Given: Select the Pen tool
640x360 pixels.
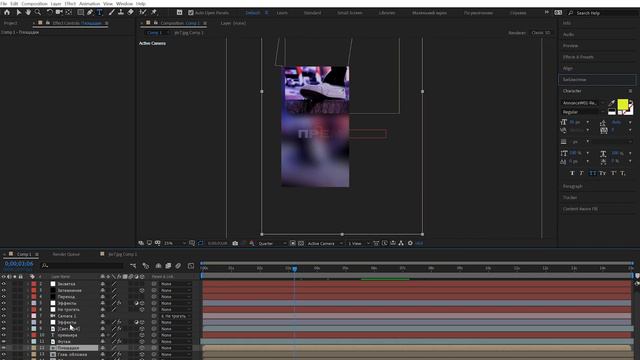Looking at the screenshot, I should [x=90, y=13].
